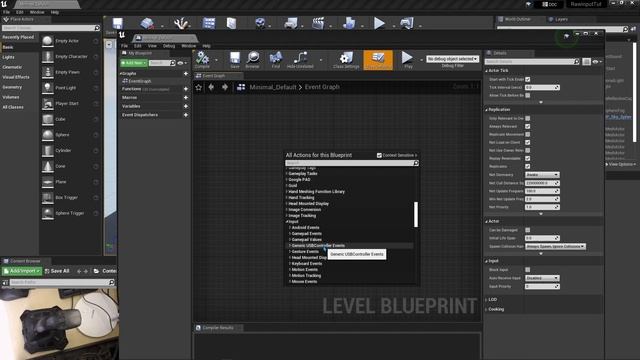The image size is (640, 360).
Task: Click Minimal_Default breadcrumb link
Action: 273,87
